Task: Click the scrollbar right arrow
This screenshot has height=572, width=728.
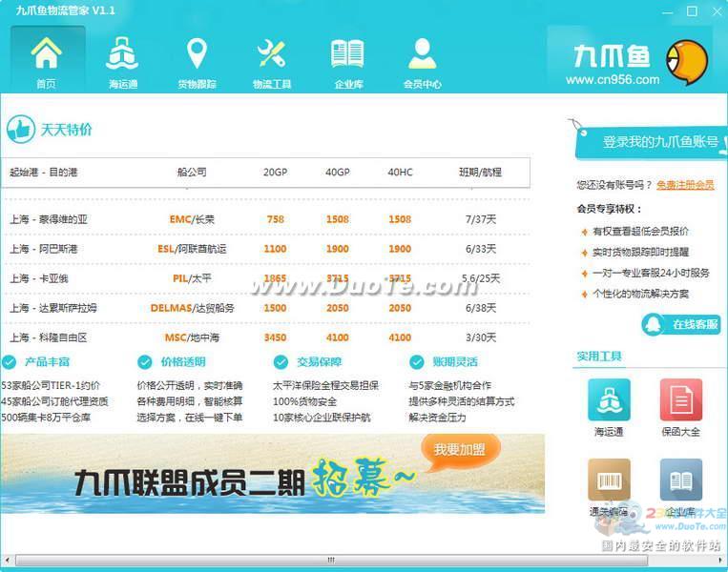Action: pyautogui.click(x=720, y=560)
